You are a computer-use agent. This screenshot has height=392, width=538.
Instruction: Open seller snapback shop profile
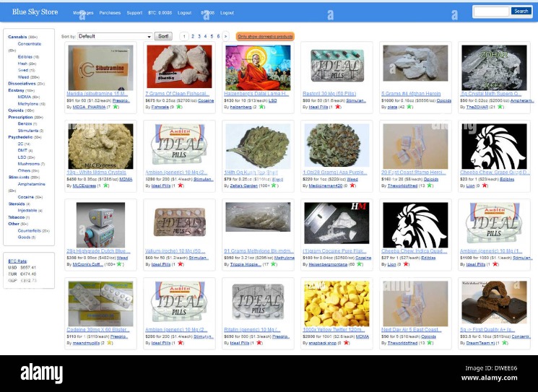click(323, 343)
